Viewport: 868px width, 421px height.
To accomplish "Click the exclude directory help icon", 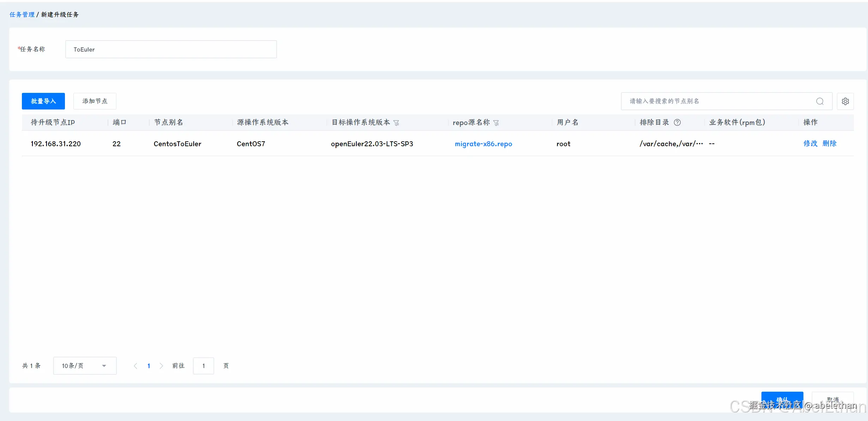I will click(x=677, y=122).
